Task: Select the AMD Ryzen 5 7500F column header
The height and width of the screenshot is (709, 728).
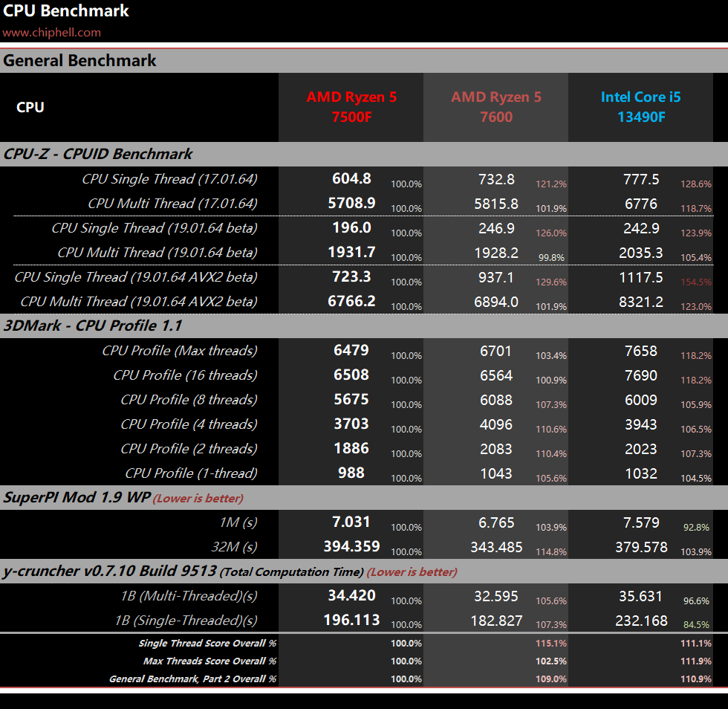Action: 351,107
